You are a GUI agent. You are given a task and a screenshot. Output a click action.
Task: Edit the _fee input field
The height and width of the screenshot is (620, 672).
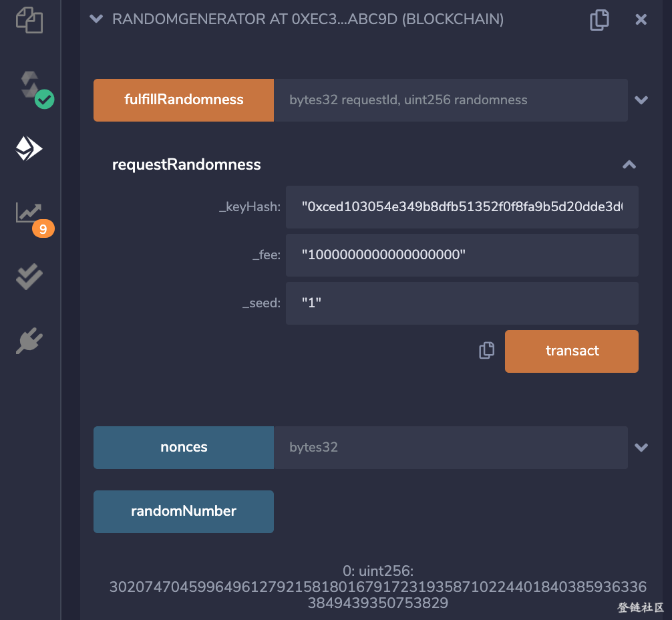tap(462, 255)
